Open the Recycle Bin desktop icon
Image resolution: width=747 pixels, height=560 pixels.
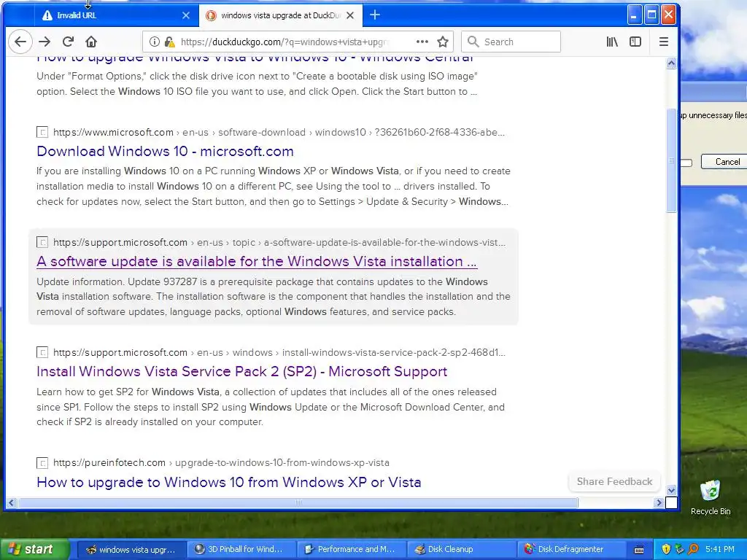point(711,497)
